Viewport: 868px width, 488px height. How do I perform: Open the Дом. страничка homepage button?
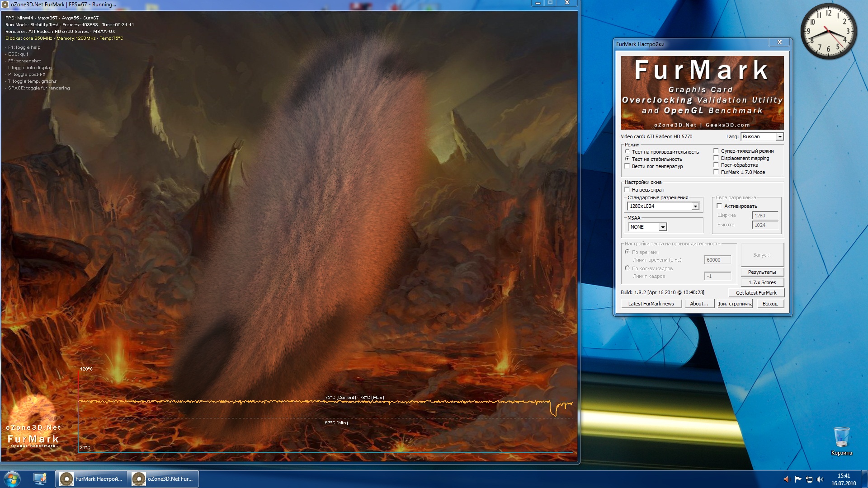(x=735, y=304)
